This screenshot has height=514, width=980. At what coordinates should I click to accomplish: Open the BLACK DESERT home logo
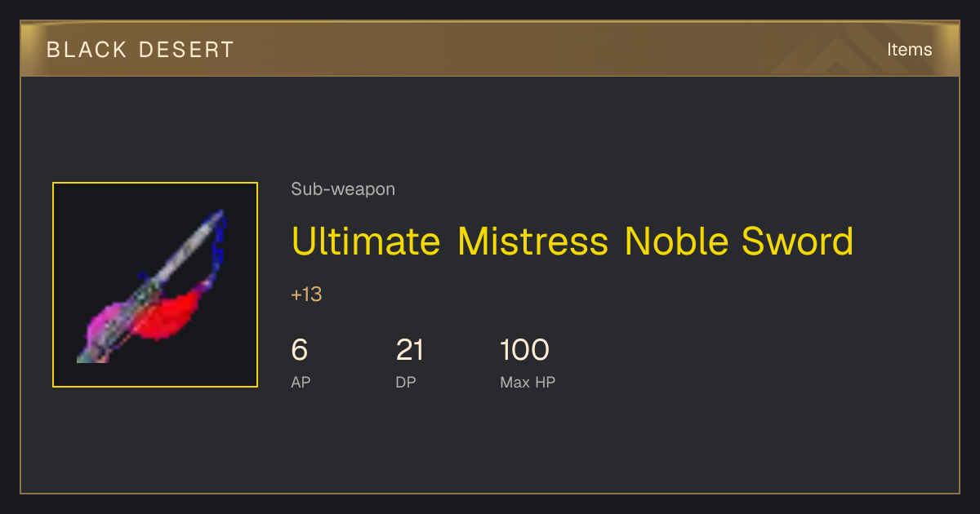[x=140, y=50]
